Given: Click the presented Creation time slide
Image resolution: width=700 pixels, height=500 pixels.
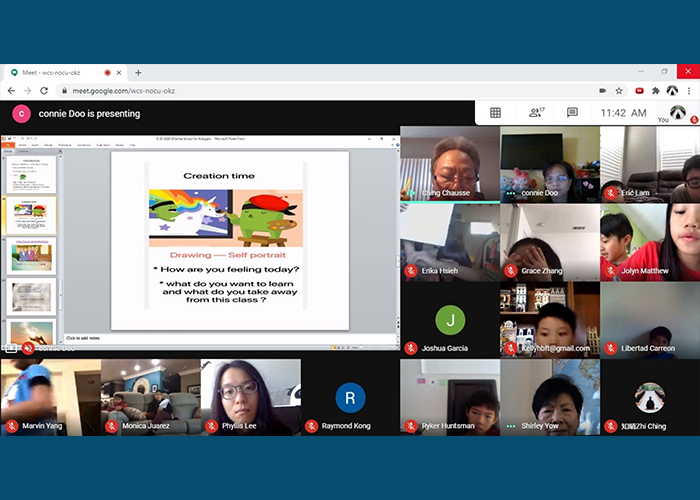Looking at the screenshot, I should [x=230, y=241].
